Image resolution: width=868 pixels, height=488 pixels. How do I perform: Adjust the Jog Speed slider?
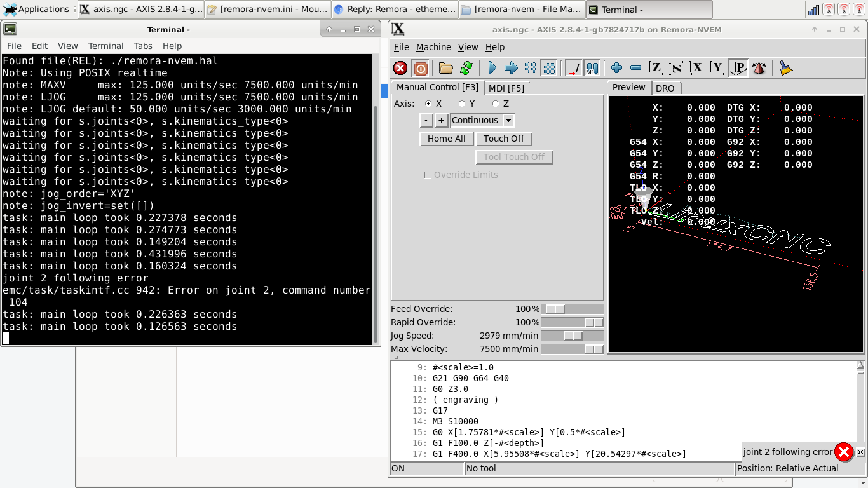pos(572,335)
